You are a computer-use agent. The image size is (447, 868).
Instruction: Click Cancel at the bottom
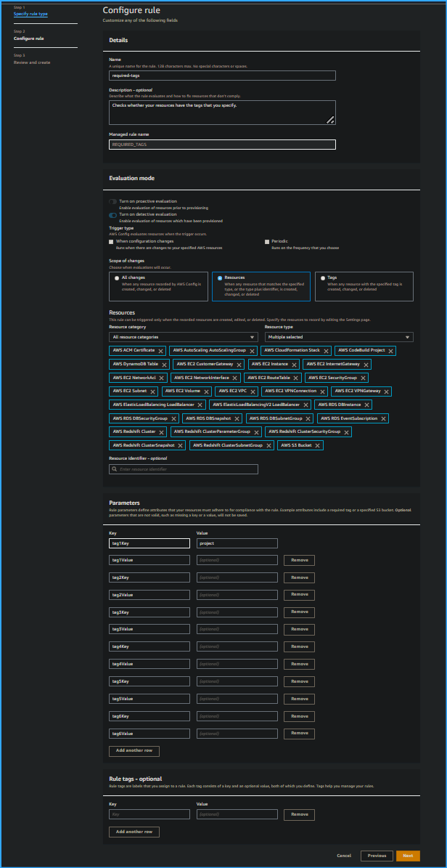click(x=344, y=856)
